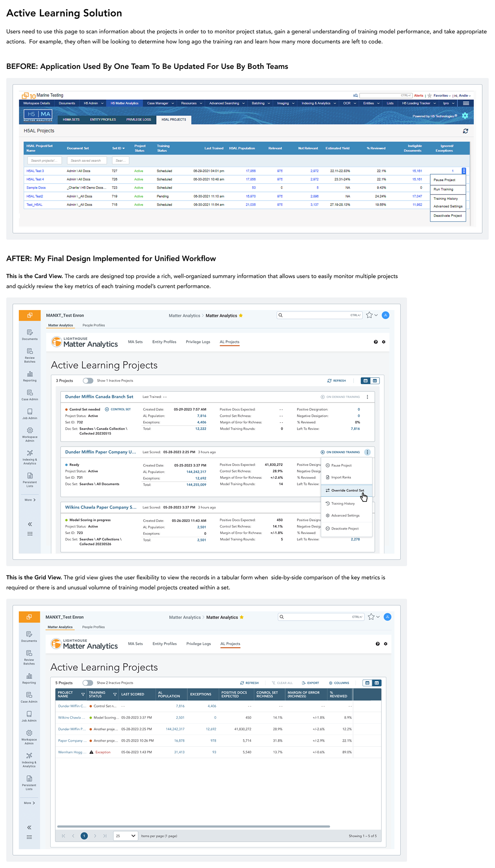495x868 pixels.
Task: Open items per page dropdown showing 25
Action: tap(125, 836)
